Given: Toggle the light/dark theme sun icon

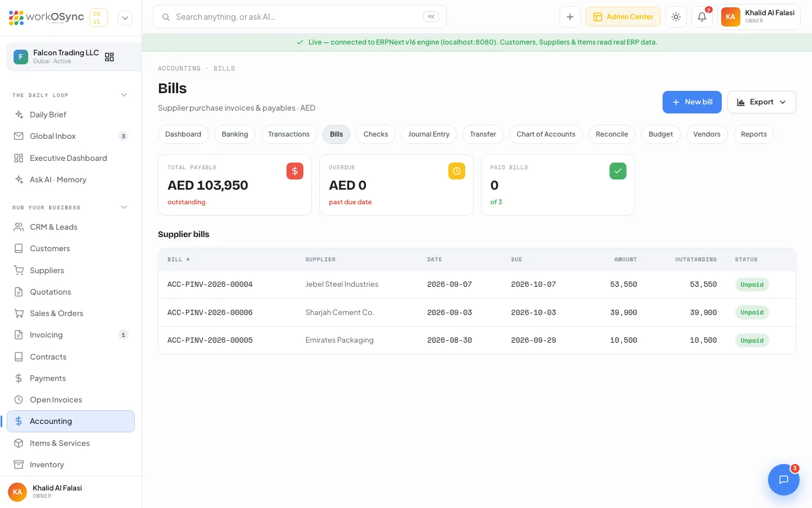Looking at the screenshot, I should click(676, 17).
